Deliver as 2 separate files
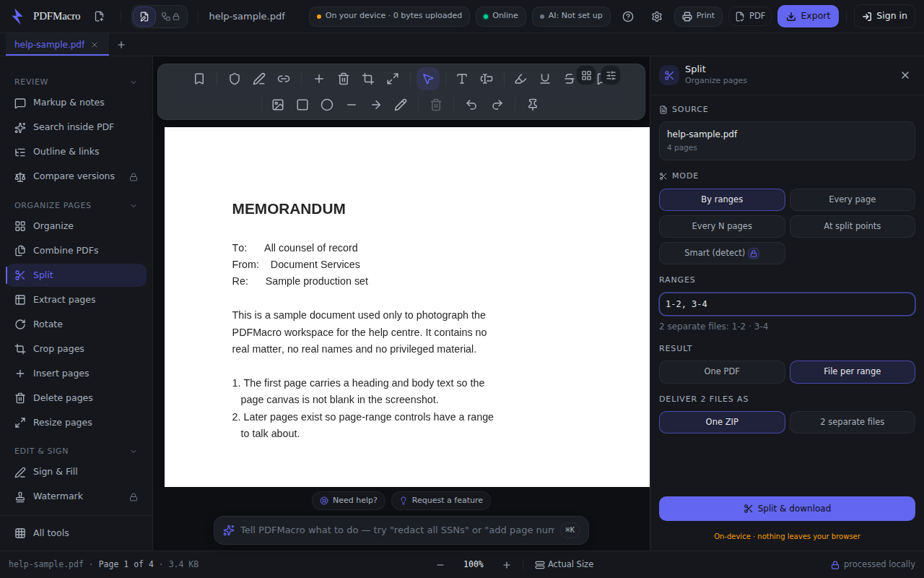 point(853,422)
